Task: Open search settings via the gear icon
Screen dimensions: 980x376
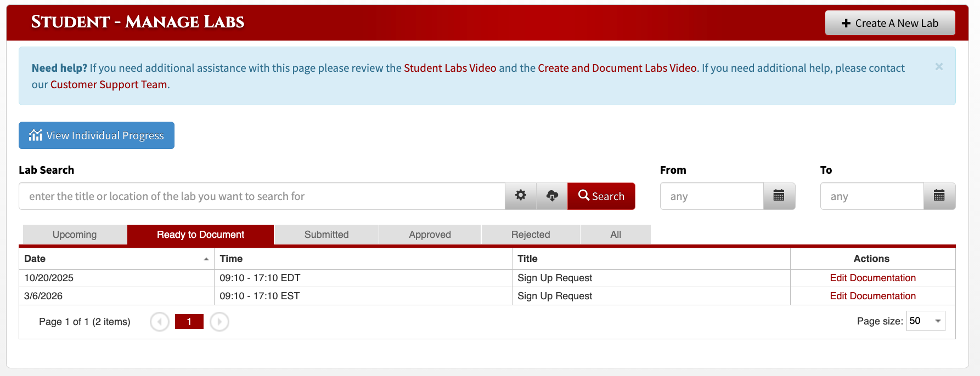Action: [521, 196]
